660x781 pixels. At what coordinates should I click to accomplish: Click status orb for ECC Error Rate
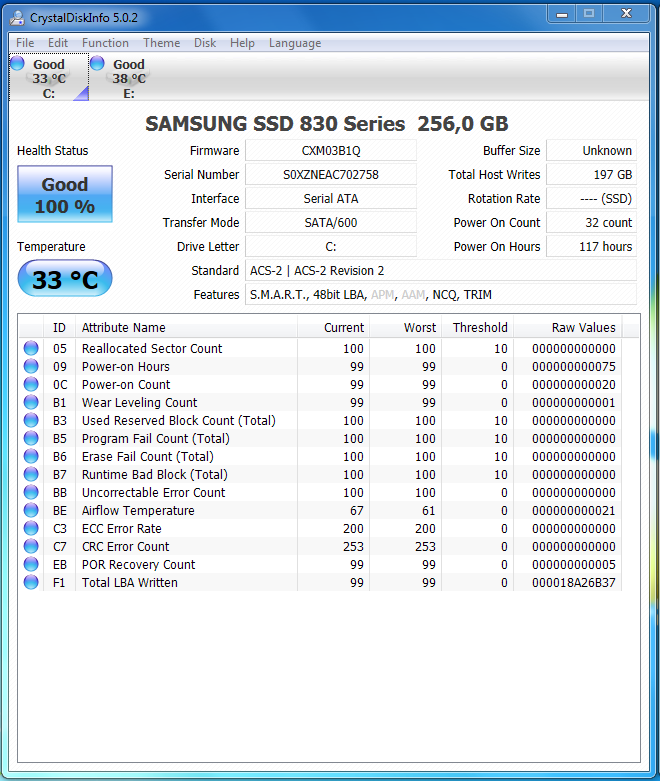click(x=31, y=528)
